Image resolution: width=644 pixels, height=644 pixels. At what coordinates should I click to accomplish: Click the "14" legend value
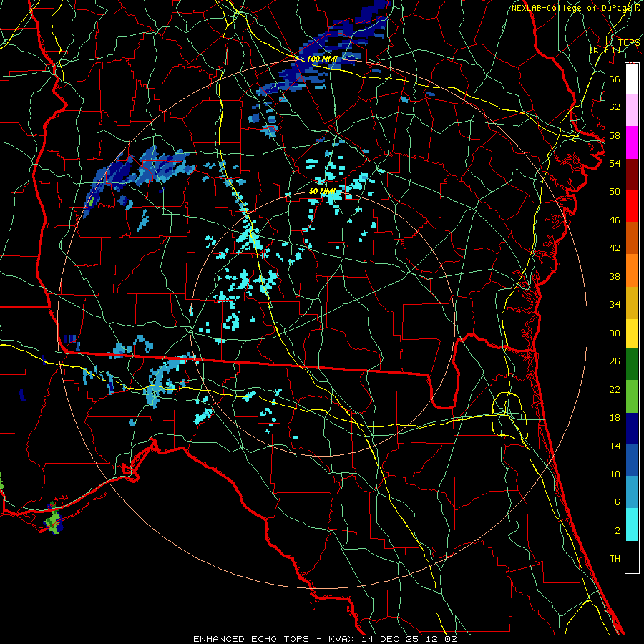coord(615,446)
